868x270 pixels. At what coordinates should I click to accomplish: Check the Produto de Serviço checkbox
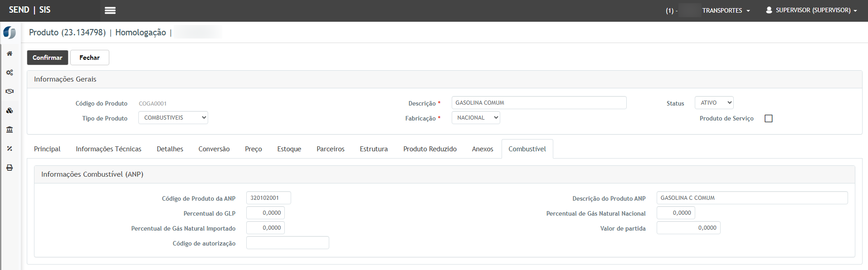click(x=768, y=118)
